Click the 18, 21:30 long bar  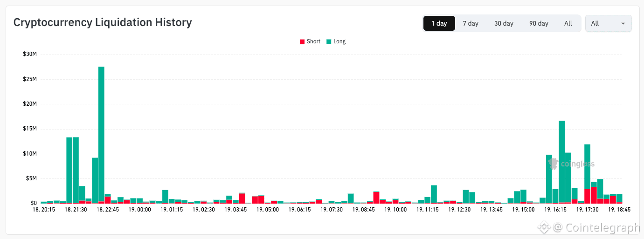76,170
